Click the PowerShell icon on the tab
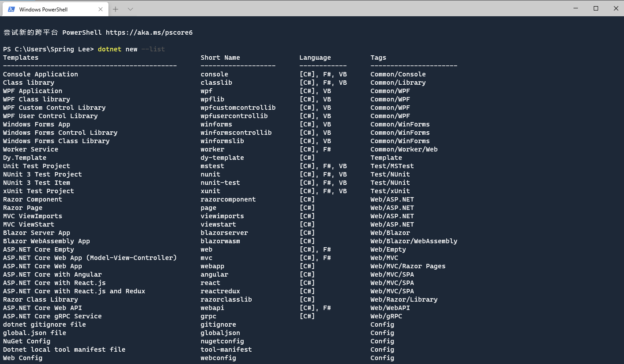This screenshot has height=364, width=624. click(11, 9)
